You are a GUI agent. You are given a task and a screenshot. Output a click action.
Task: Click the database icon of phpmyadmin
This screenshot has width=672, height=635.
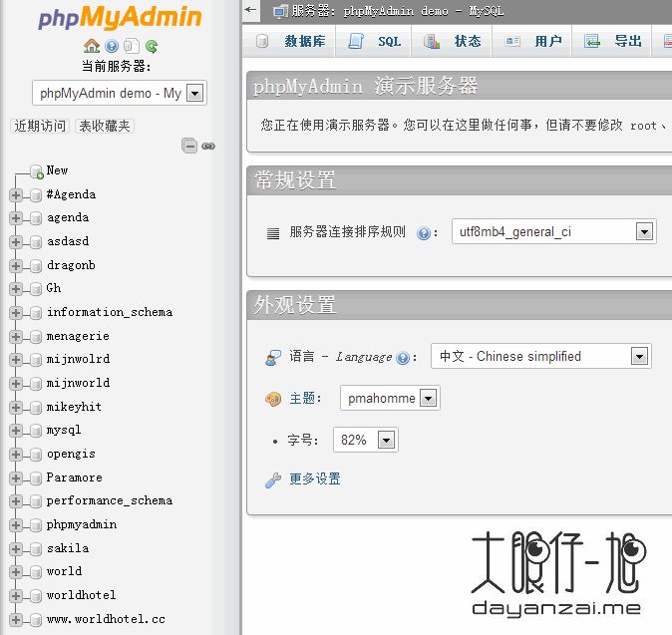click(x=36, y=525)
